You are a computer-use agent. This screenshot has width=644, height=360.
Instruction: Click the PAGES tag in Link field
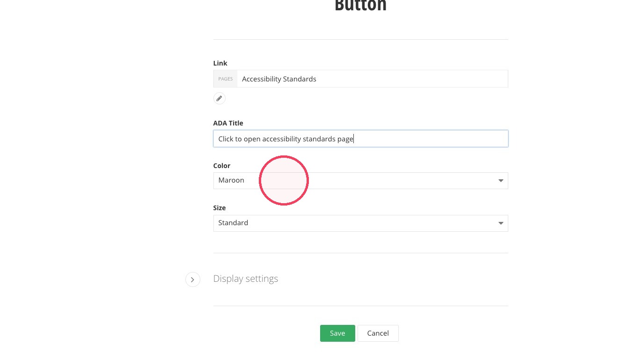pyautogui.click(x=226, y=79)
